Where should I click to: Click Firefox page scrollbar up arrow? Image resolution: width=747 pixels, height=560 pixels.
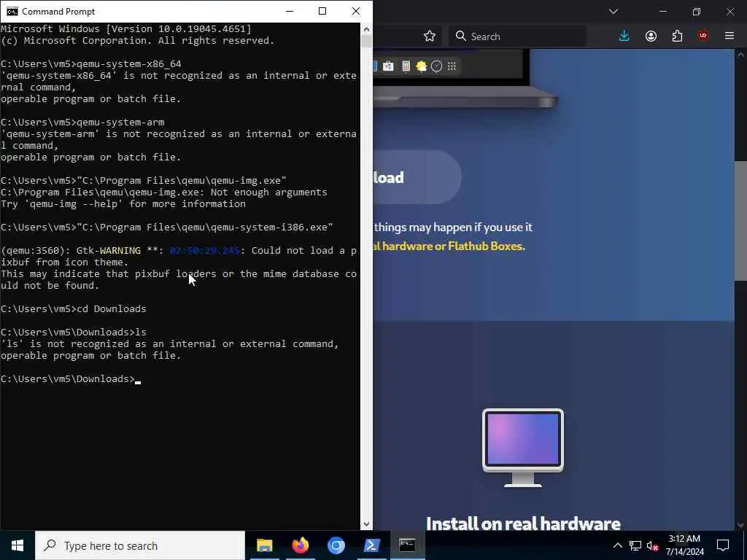tap(740, 54)
